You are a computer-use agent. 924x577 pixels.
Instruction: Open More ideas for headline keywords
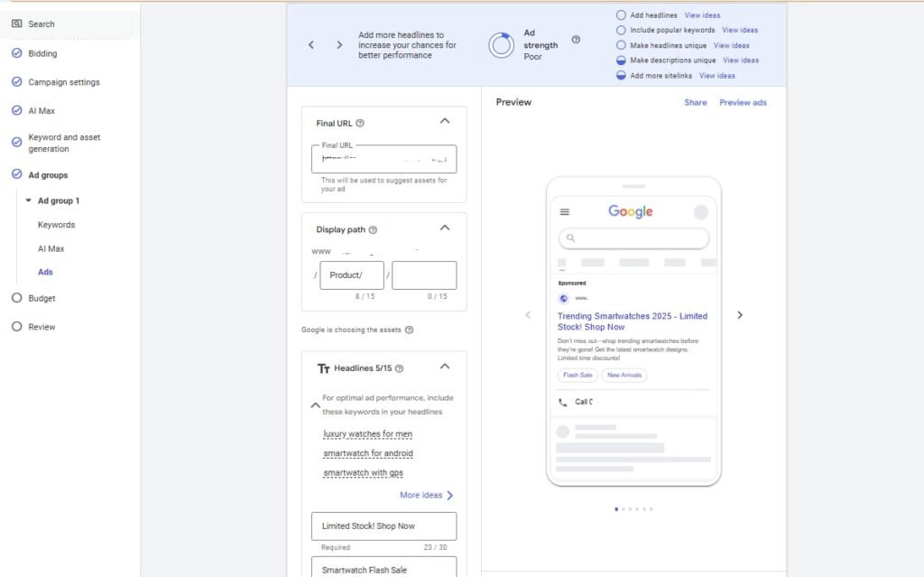[426, 495]
